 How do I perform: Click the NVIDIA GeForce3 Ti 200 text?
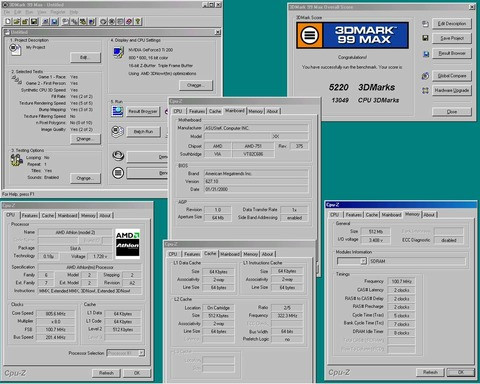click(x=151, y=50)
